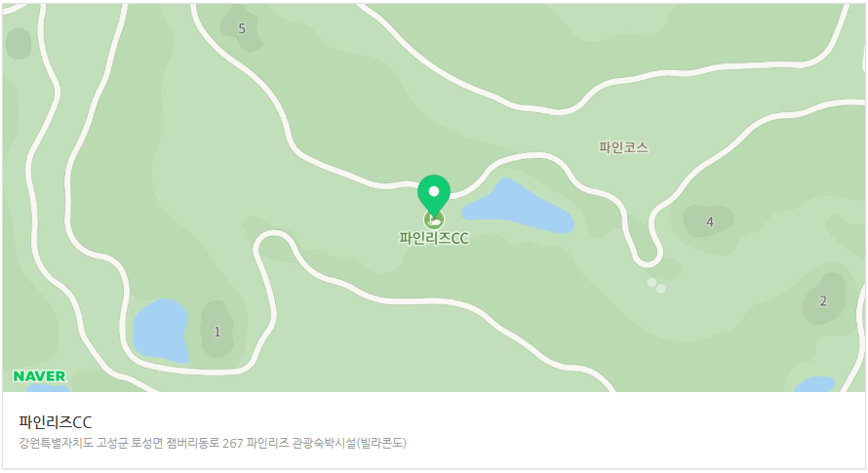Click hole number 2 marker
The width and height of the screenshot is (868, 473).
point(823,301)
